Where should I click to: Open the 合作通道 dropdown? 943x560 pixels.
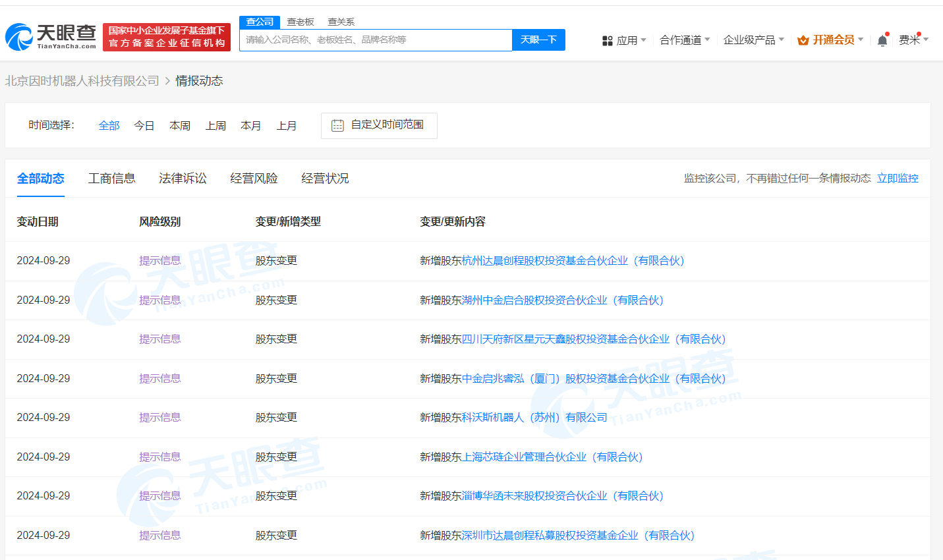tap(681, 40)
